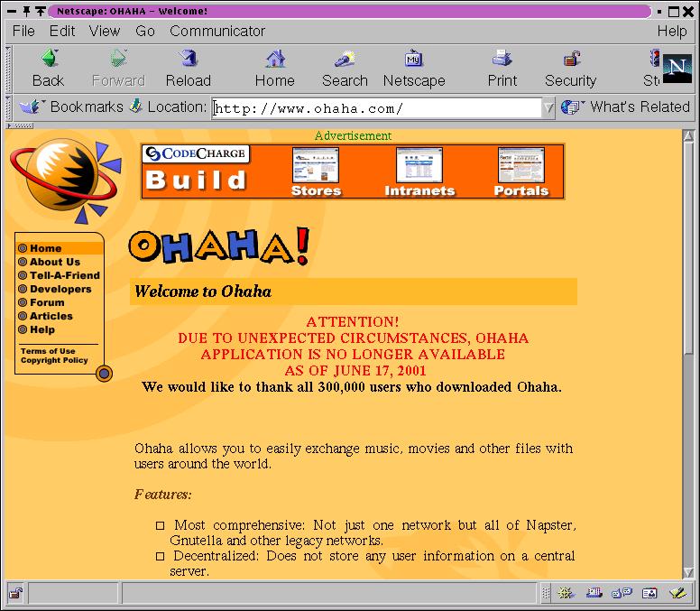Viewport: 700px width, 611px height.
Task: Open the File menu
Action: (x=23, y=31)
